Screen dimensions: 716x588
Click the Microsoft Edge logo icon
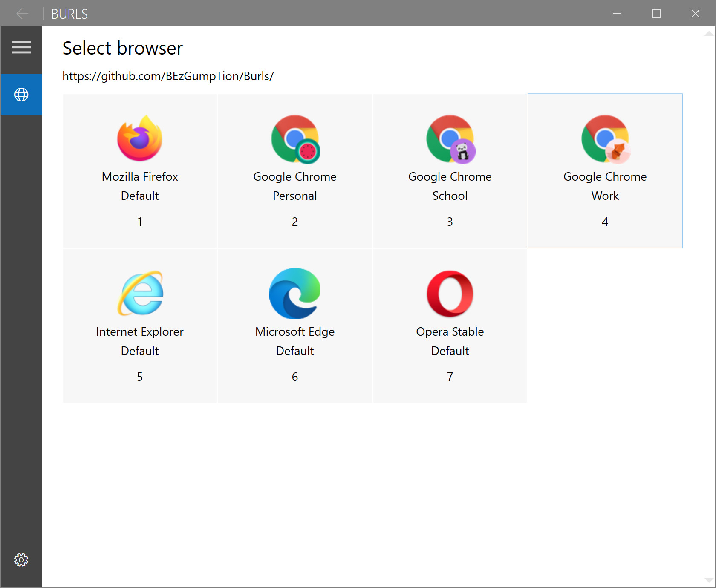(295, 293)
